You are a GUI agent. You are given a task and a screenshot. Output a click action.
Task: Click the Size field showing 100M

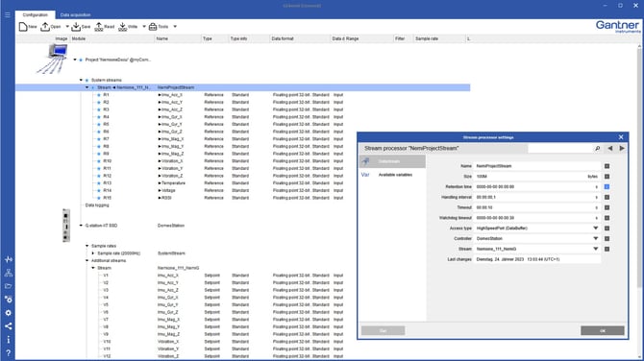click(536, 177)
